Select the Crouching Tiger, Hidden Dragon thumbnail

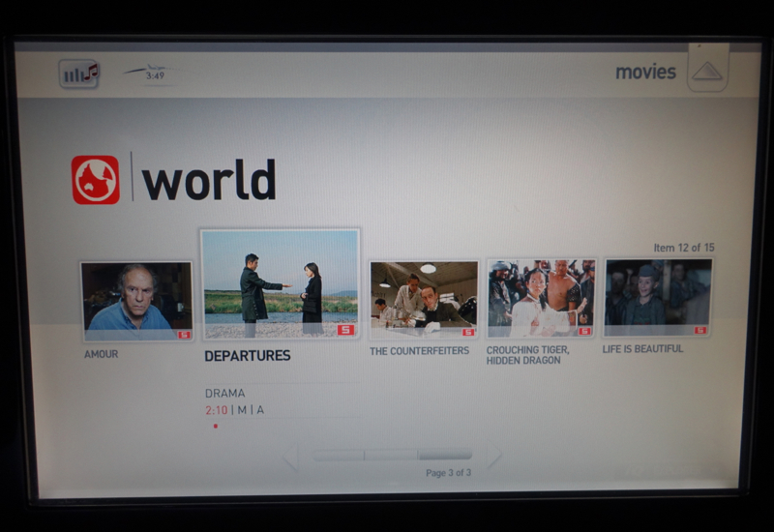click(x=541, y=298)
